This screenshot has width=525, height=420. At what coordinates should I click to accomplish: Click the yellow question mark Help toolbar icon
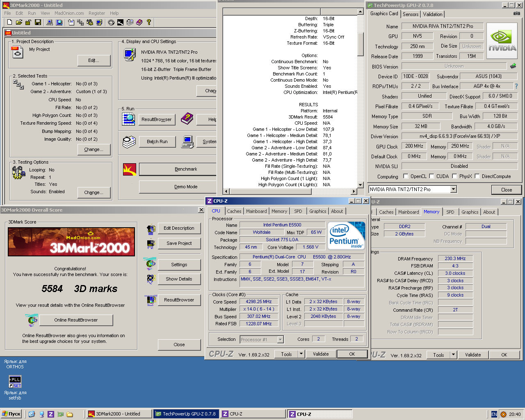click(x=149, y=22)
